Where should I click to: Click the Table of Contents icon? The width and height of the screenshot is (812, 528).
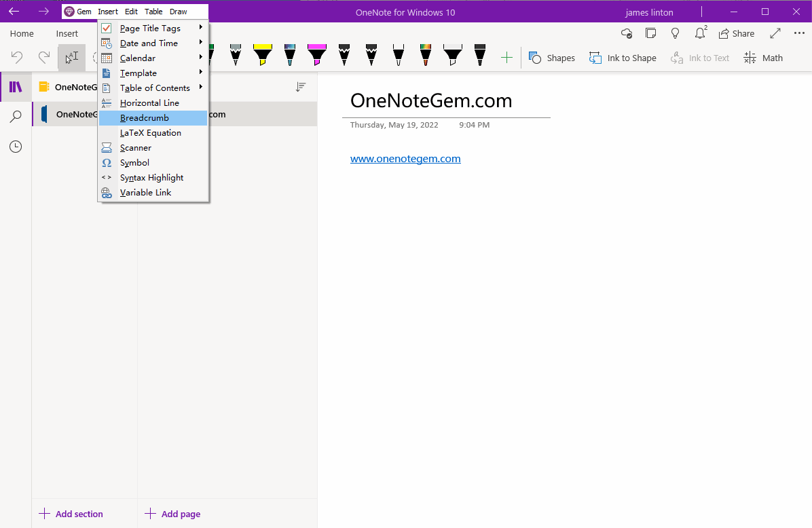pyautogui.click(x=107, y=88)
